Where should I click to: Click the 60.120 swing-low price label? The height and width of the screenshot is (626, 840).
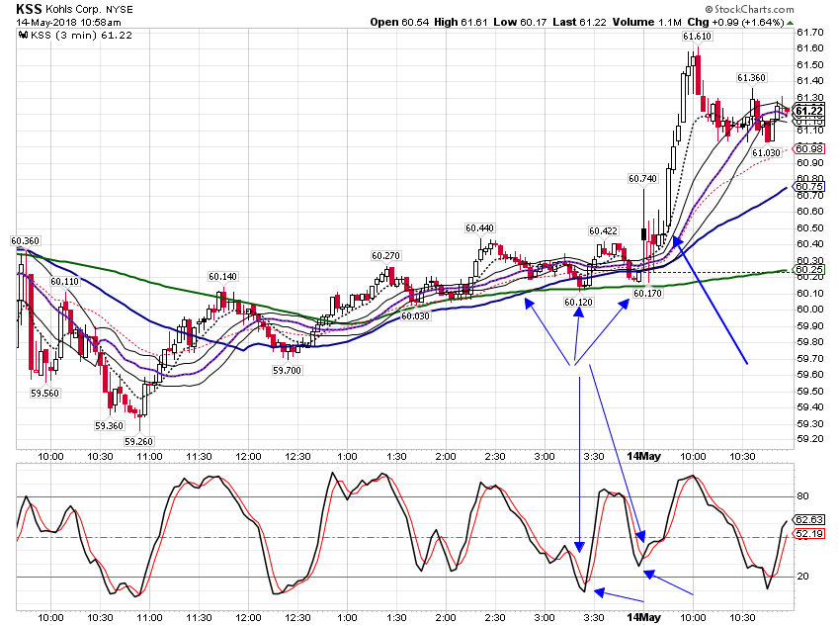pyautogui.click(x=578, y=303)
